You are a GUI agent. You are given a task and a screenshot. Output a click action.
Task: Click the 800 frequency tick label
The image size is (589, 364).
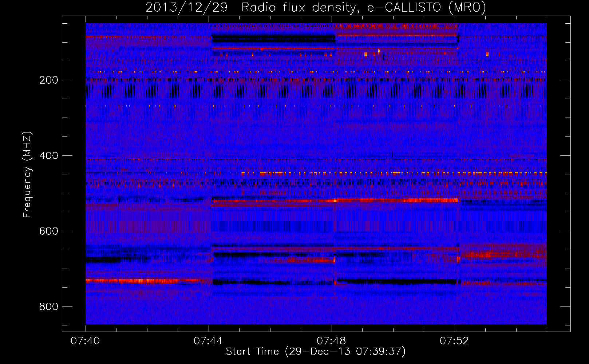click(49, 307)
